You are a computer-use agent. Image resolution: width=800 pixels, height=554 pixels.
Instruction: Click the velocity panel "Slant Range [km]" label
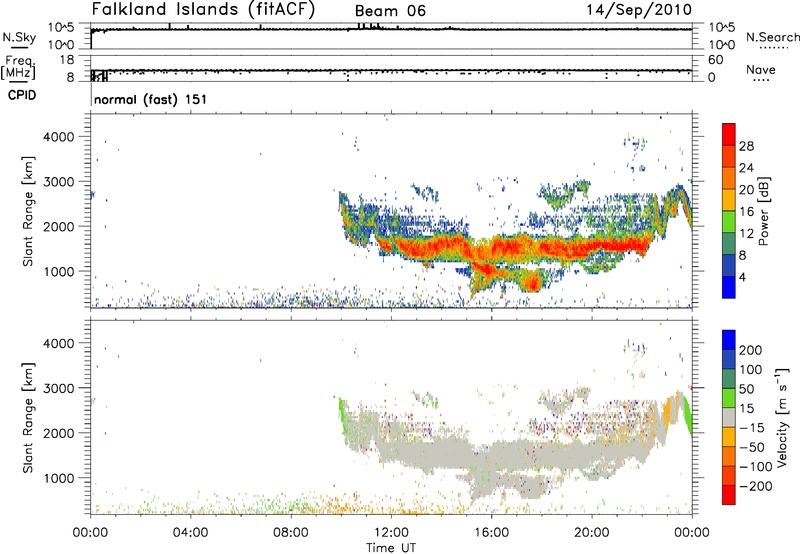click(28, 418)
